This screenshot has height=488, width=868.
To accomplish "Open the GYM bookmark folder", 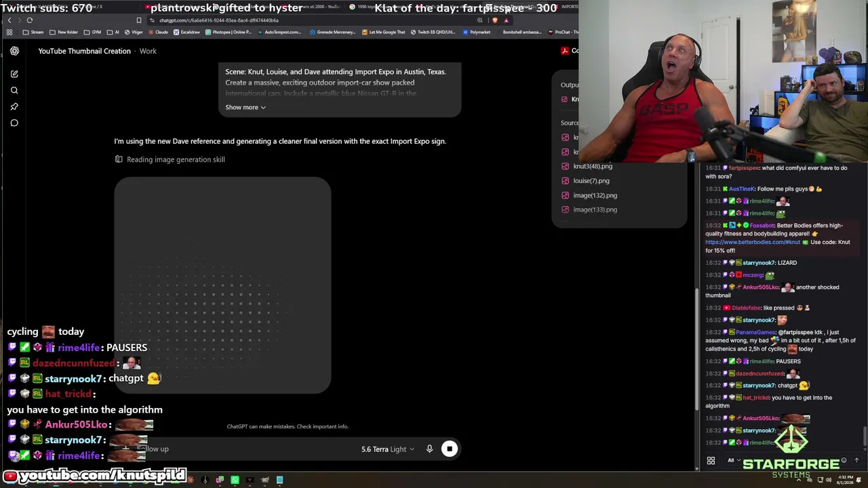I will [92, 32].
